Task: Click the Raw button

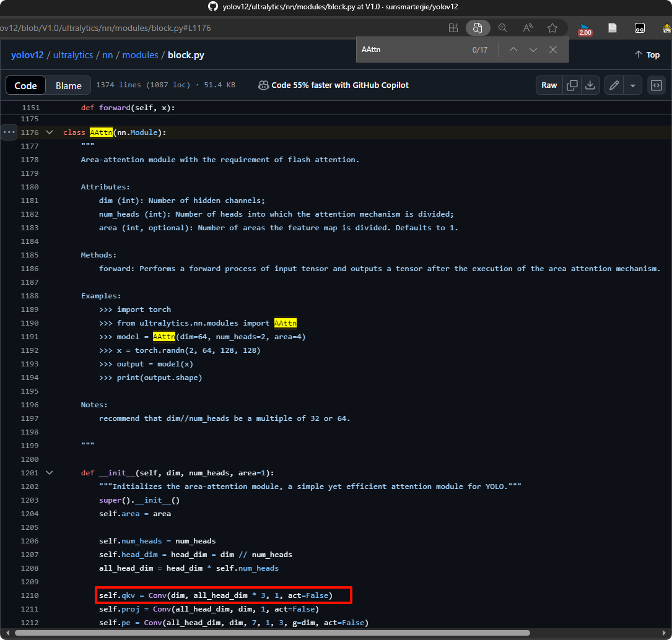Action: (549, 85)
